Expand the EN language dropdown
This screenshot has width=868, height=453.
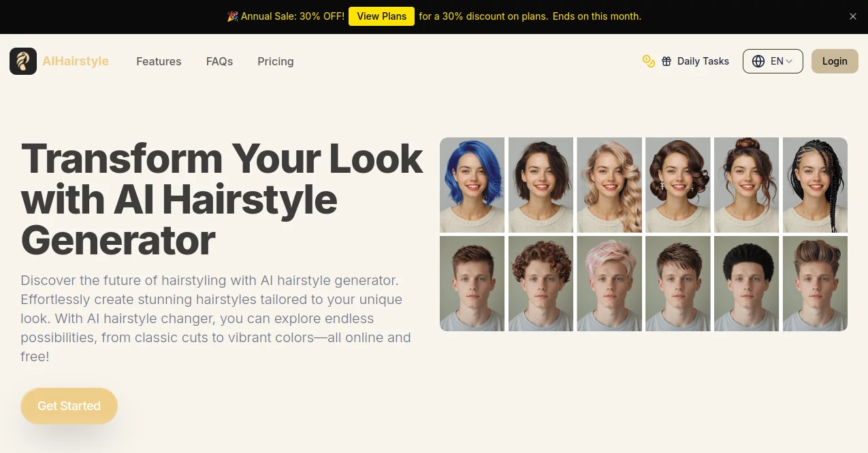point(778,61)
